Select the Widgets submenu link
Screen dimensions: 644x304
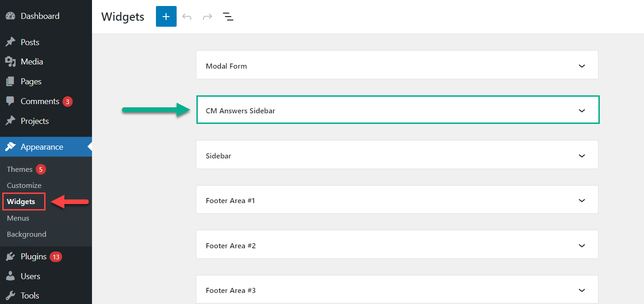tap(21, 202)
